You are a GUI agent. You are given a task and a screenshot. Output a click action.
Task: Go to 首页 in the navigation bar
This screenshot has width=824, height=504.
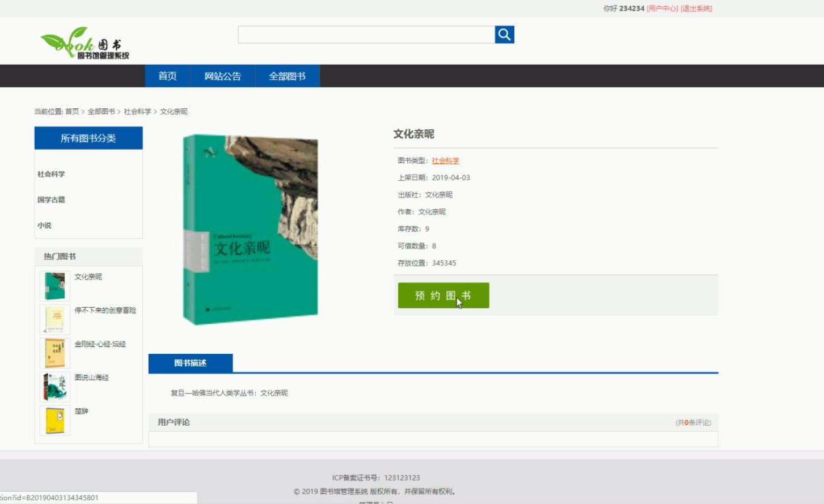point(168,75)
